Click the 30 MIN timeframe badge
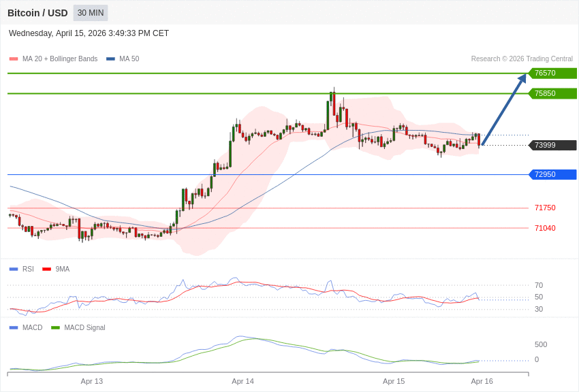This screenshot has height=392, width=579. coord(91,13)
